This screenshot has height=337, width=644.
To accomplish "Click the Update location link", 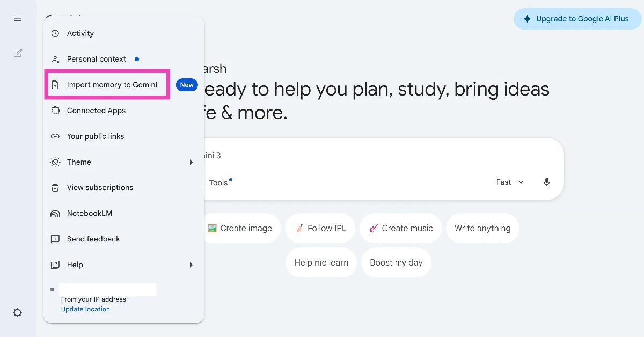I will (x=85, y=309).
